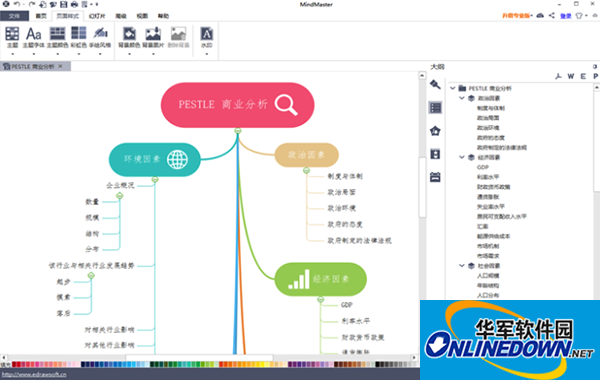Collapse the central PESTLE topic's branches

tap(238, 131)
